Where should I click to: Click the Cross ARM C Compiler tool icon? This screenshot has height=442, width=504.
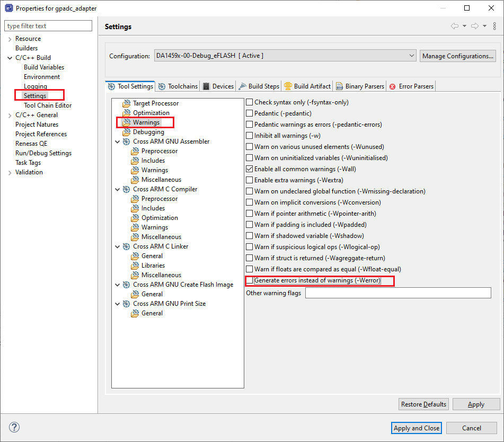[126, 189]
